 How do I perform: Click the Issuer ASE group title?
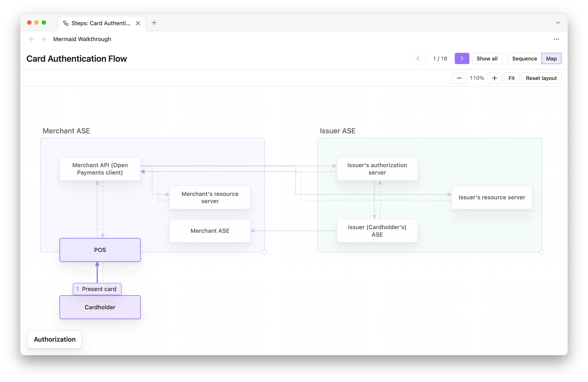(338, 131)
